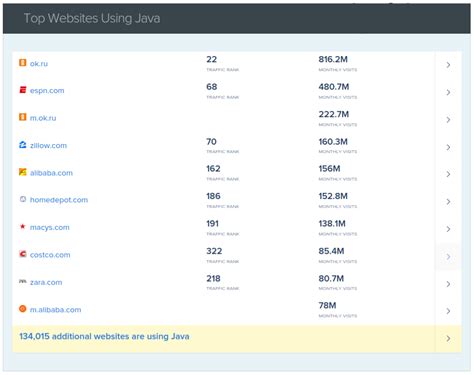Screen dimensions: 474x375
Task: Expand the zillow.com row arrow
Action: 448,147
